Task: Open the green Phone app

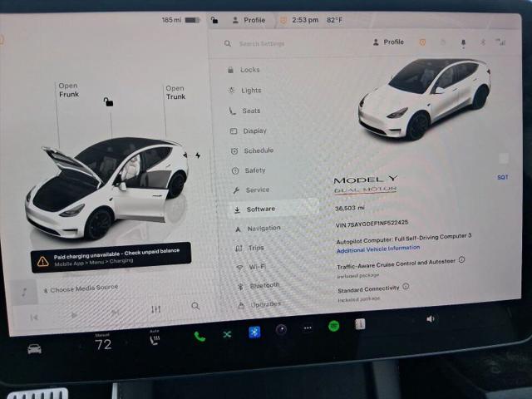Action: pyautogui.click(x=199, y=337)
